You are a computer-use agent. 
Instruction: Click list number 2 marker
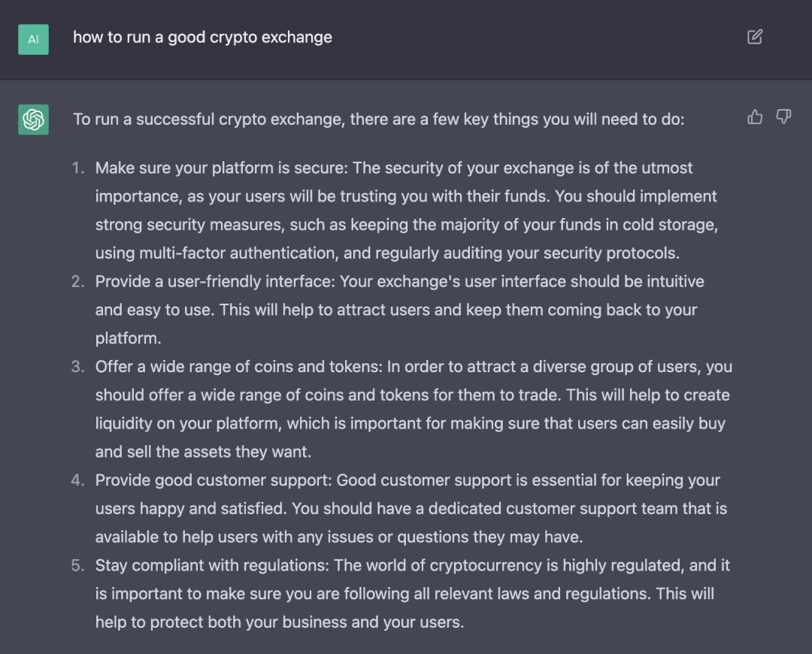[x=77, y=282]
